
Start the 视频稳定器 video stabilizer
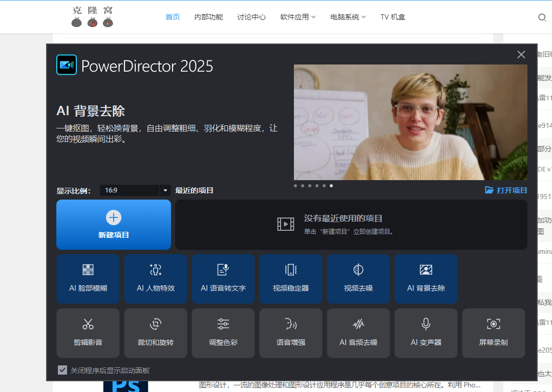tap(291, 279)
